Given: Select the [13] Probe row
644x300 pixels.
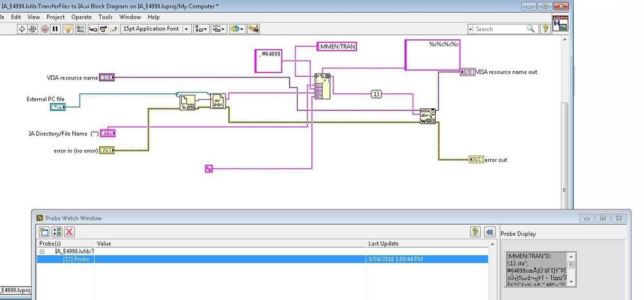Looking at the screenshot, I should (262, 259).
